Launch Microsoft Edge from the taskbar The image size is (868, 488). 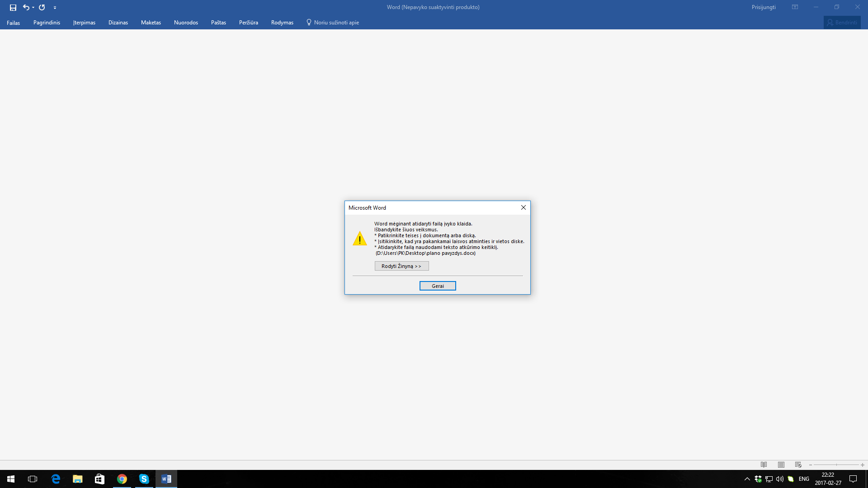(x=56, y=479)
